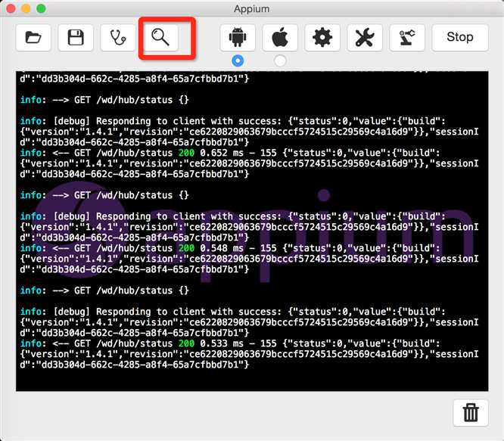The image size is (504, 441).
Task: Launch the Inspector magnifying glass icon
Action: coord(160,38)
